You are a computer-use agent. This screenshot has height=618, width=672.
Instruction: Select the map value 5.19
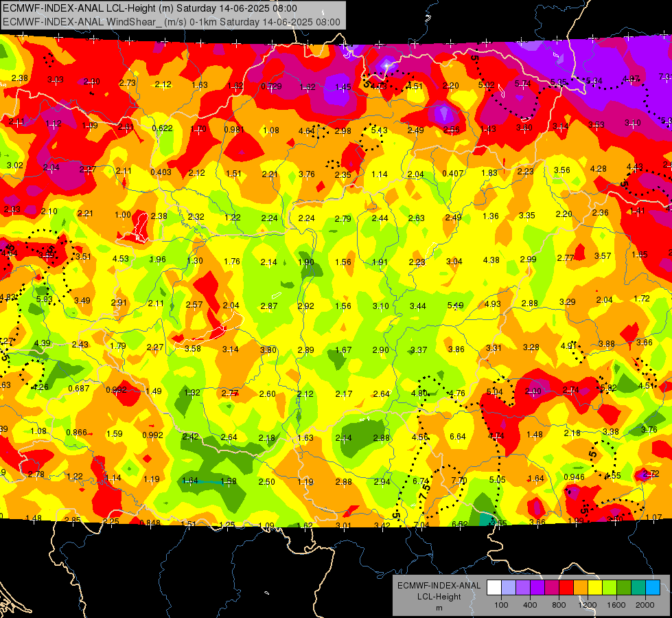point(455,306)
